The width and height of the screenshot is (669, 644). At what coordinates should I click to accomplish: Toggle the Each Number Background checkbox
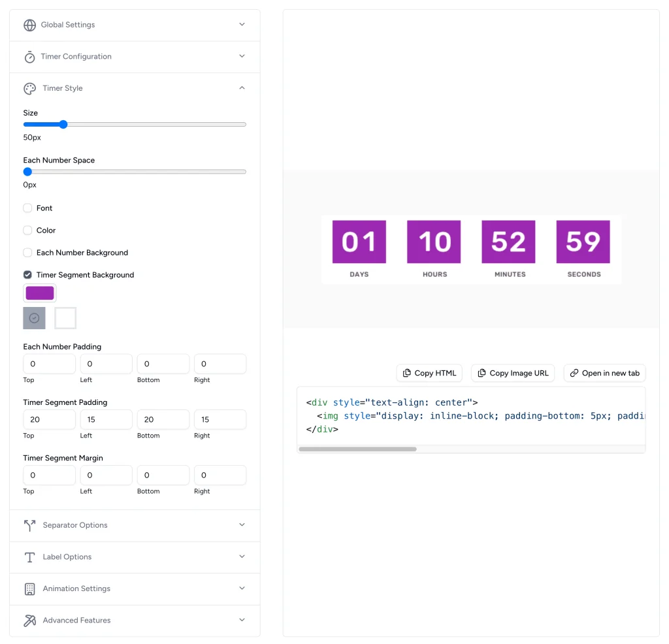(27, 253)
